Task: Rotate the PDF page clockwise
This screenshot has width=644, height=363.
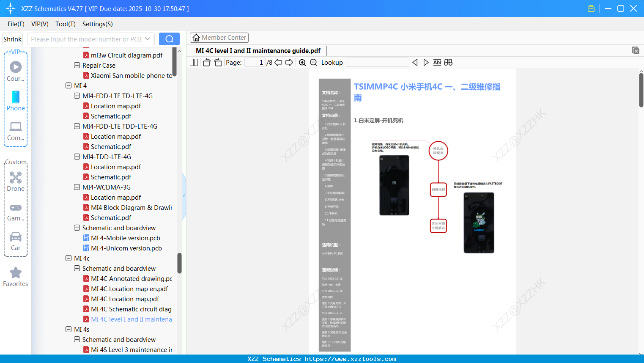Action: pos(218,62)
